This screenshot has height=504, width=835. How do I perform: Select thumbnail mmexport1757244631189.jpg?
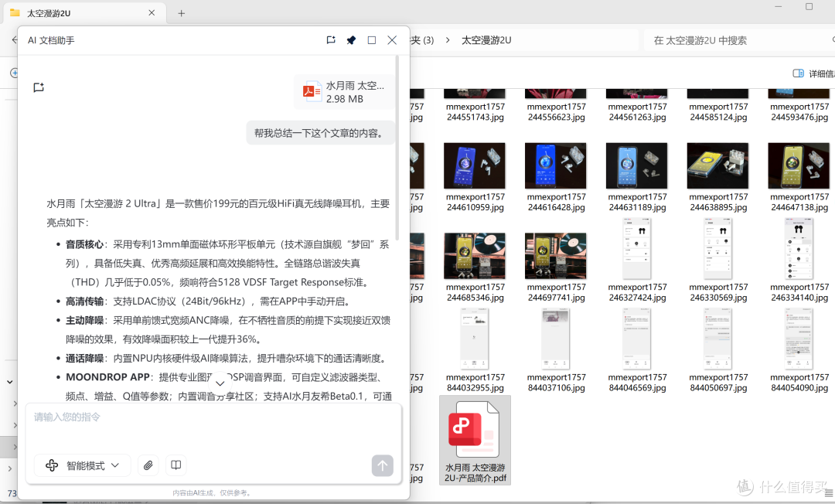tap(637, 165)
